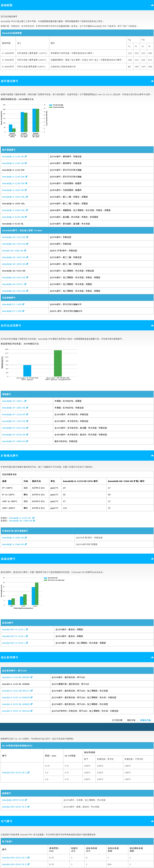Open the Amodel A-4122 HR WH117 link

[15, 691]
